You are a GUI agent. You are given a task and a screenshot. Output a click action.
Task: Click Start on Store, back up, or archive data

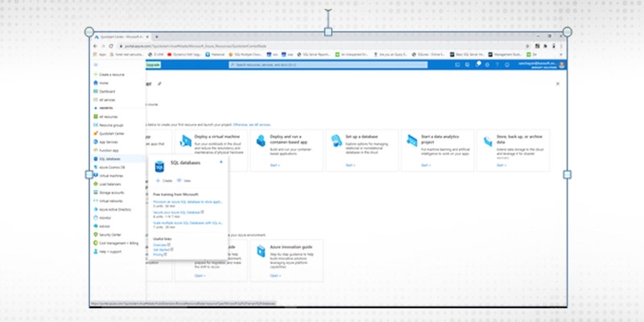tap(502, 165)
